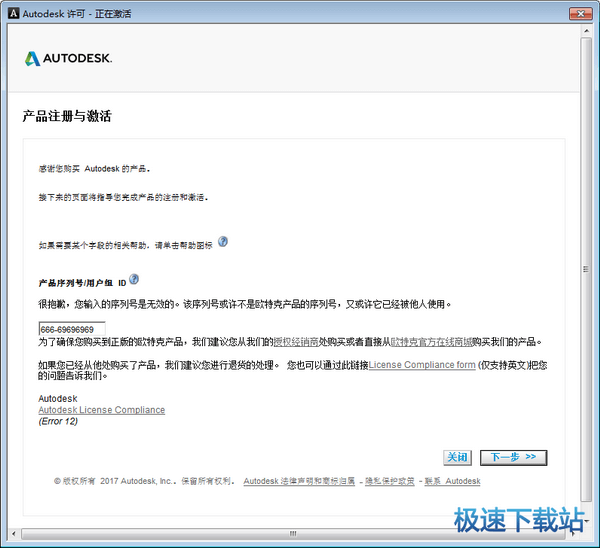This screenshot has height=548, width=600.
Task: Click the 下一步 >> button
Action: [513, 457]
